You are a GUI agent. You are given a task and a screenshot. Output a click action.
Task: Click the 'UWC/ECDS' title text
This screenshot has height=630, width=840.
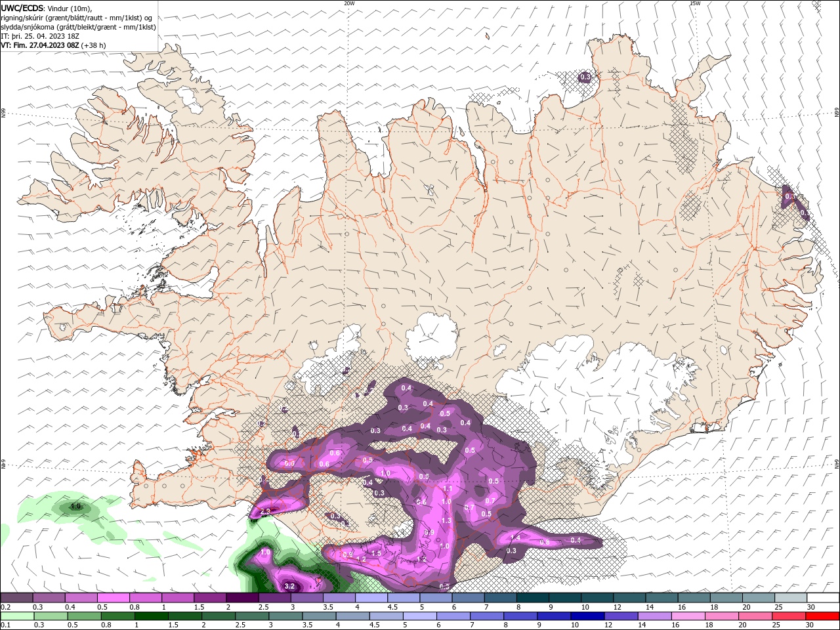pos(22,8)
